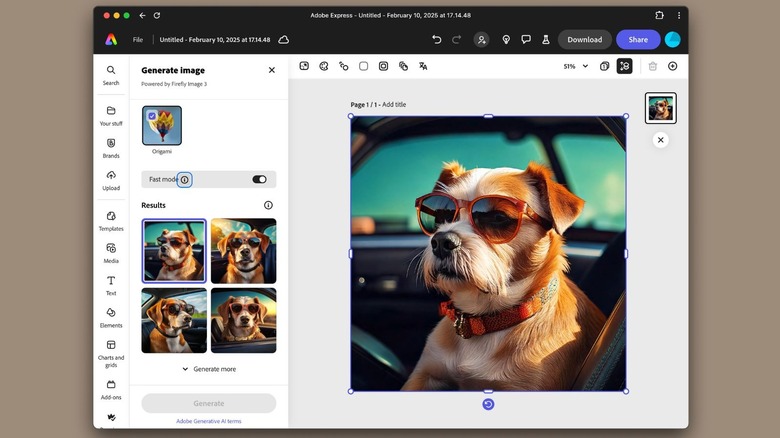The width and height of the screenshot is (780, 438).
Task: Uncheck the Origami style checkbox
Action: pyautogui.click(x=152, y=116)
